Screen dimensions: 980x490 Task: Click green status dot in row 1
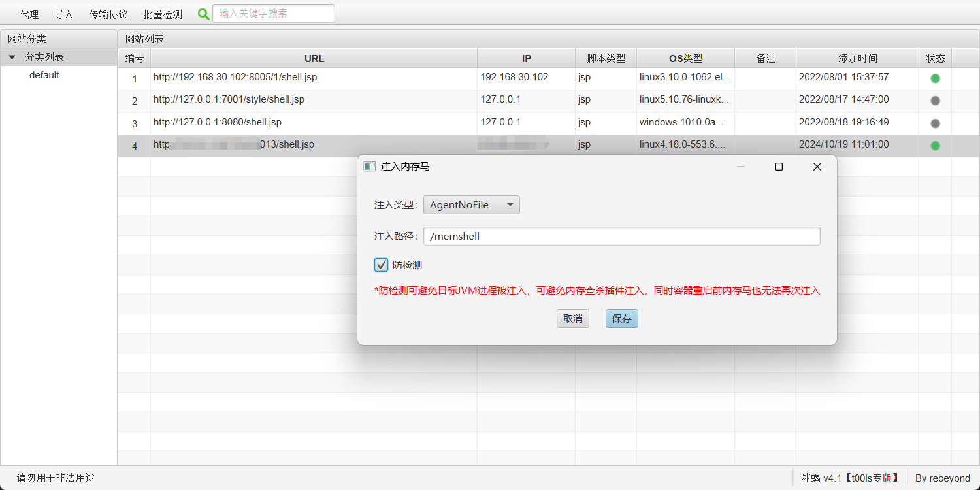(935, 78)
